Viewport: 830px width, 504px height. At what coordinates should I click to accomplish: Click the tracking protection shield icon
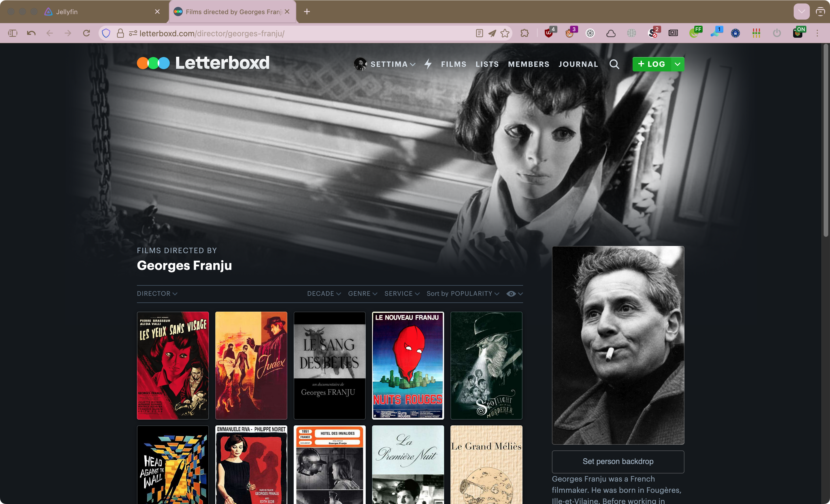click(106, 33)
